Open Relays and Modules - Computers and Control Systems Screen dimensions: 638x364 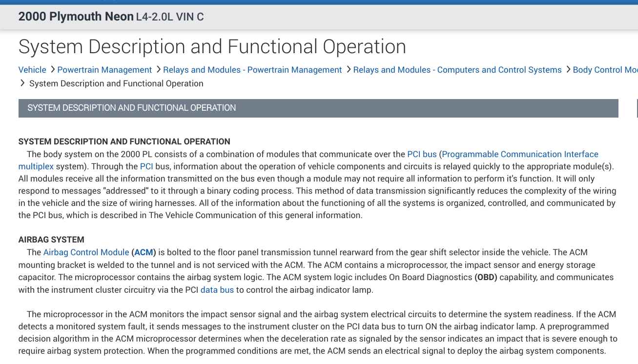coord(457,70)
